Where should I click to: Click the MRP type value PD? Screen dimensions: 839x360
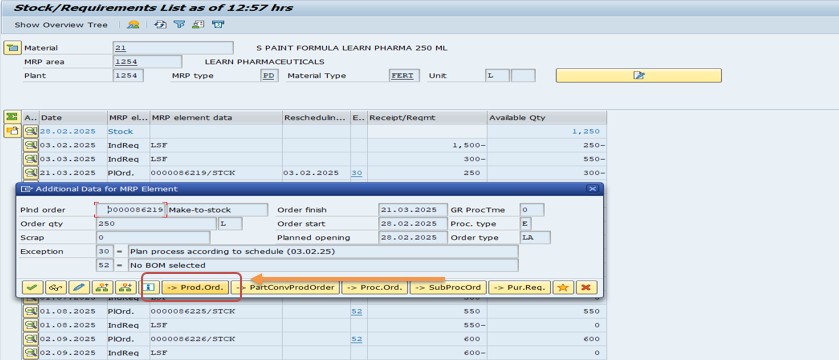click(269, 75)
